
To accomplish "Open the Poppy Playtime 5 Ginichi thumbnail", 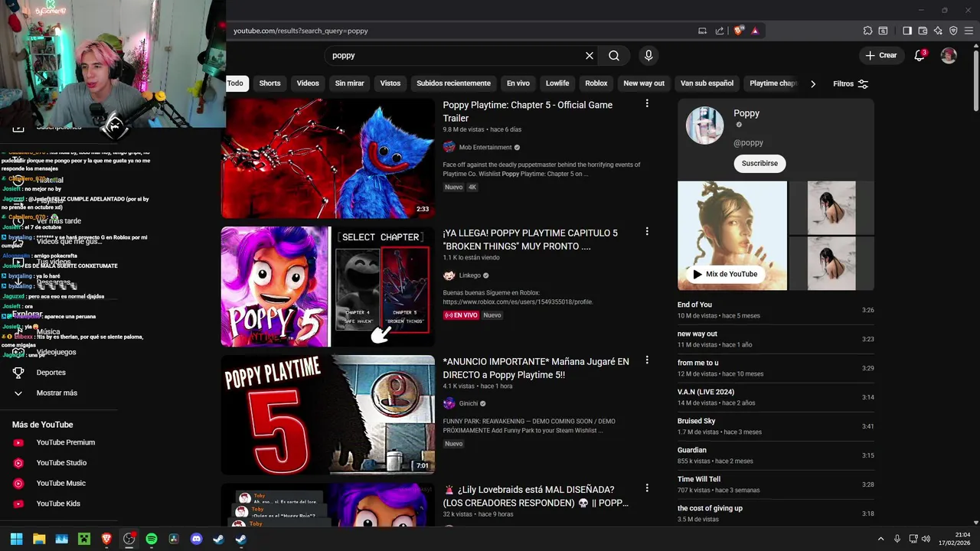I will pos(328,415).
